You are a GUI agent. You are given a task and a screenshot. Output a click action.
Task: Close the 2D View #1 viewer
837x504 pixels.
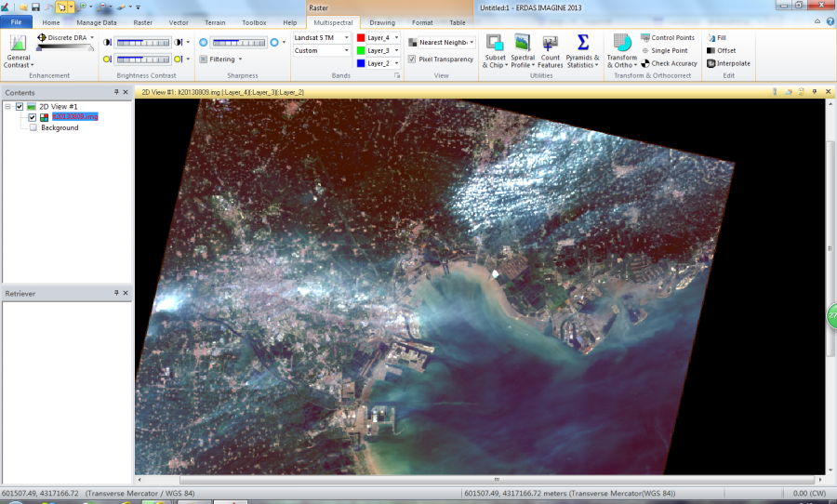829,92
